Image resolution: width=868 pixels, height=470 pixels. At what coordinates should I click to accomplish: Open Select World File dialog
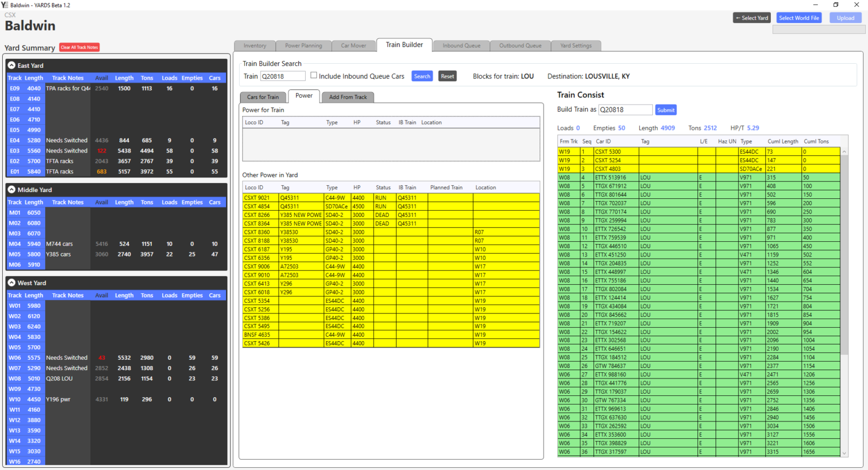(x=798, y=18)
